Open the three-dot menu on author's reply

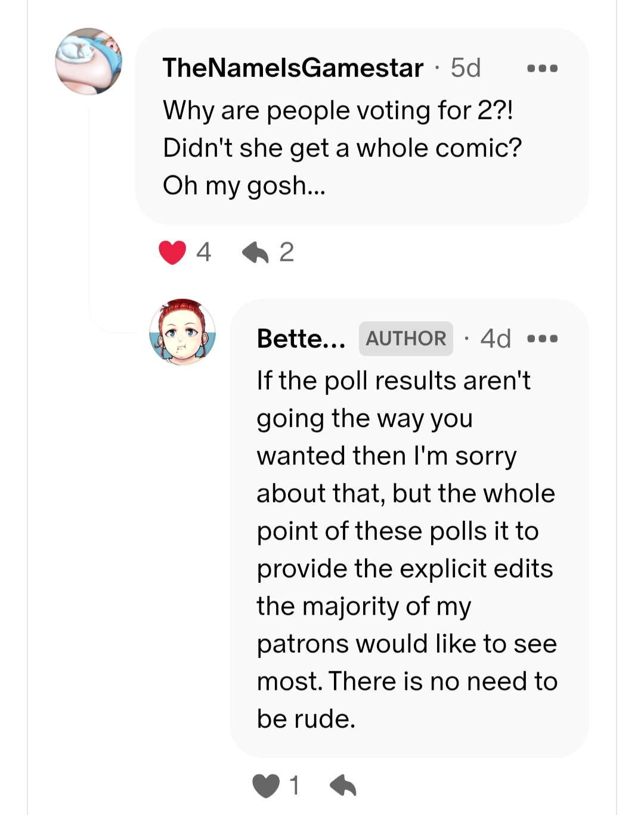[543, 339]
